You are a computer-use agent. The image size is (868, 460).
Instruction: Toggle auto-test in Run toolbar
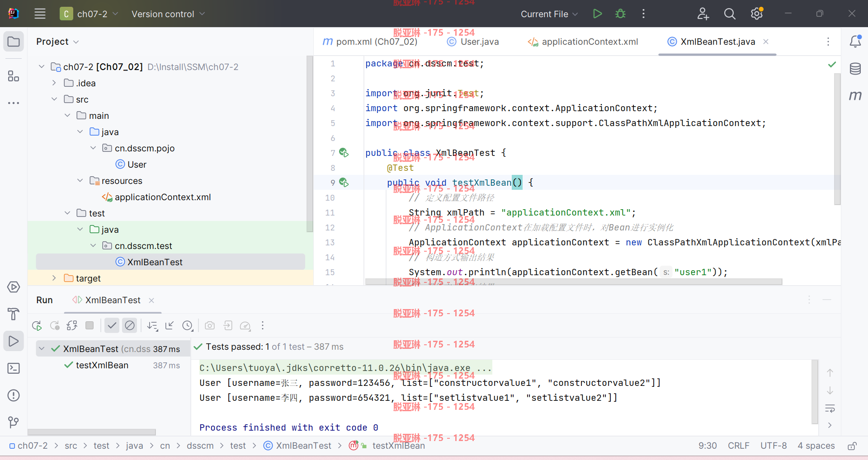[x=72, y=325]
